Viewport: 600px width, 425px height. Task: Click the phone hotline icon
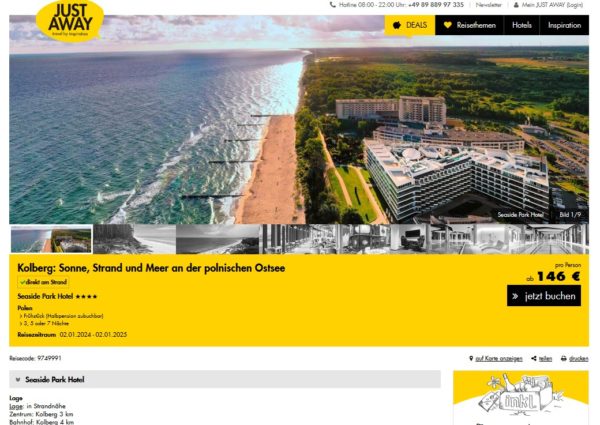click(x=333, y=5)
